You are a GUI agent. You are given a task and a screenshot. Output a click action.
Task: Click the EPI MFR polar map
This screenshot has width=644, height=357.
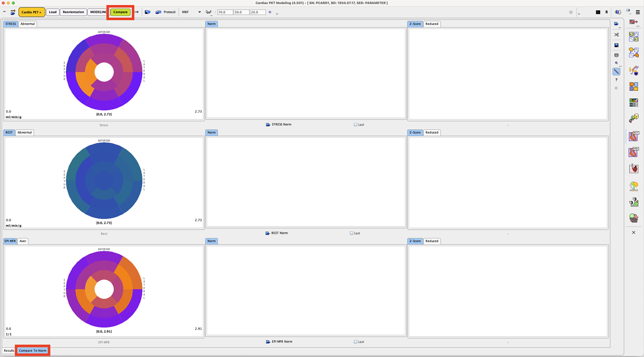(x=104, y=289)
